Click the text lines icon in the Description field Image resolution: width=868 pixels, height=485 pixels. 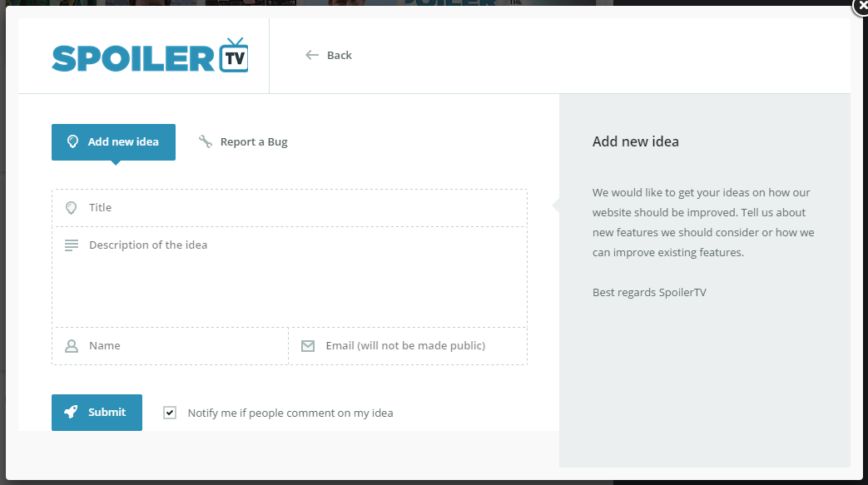[72, 245]
